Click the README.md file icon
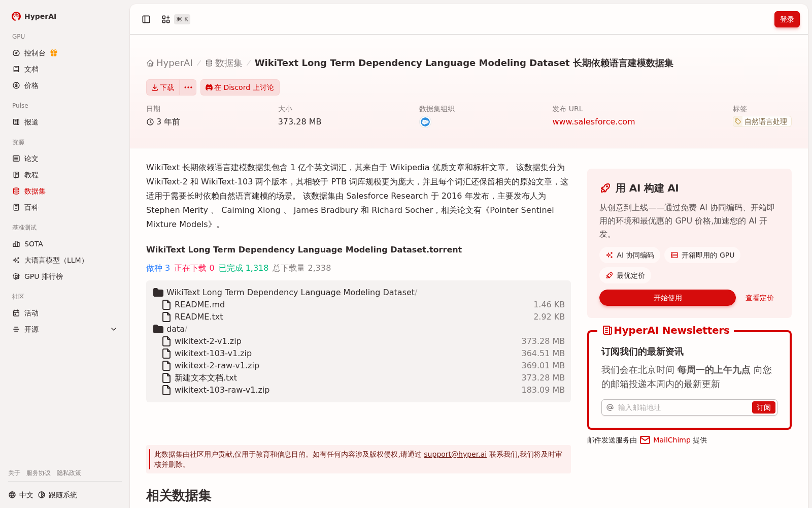Screen dimensions: 812x508 click(x=166, y=305)
